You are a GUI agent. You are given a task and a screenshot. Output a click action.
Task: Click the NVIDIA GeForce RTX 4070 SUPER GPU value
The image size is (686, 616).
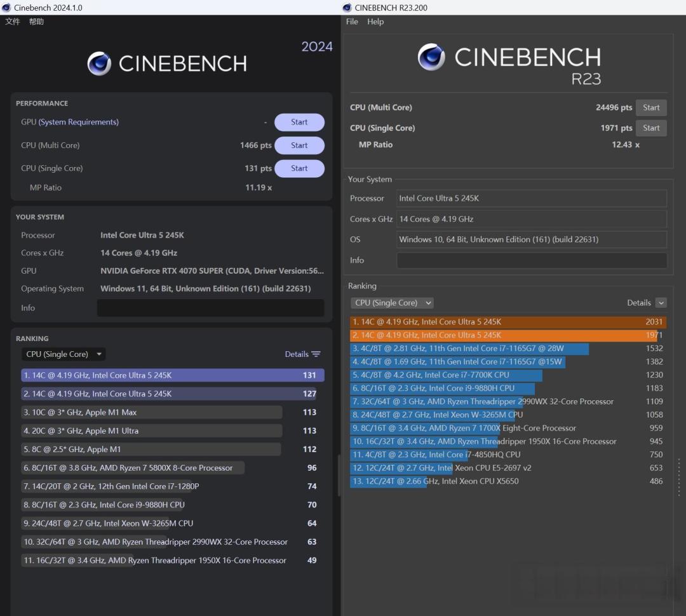pyautogui.click(x=212, y=271)
